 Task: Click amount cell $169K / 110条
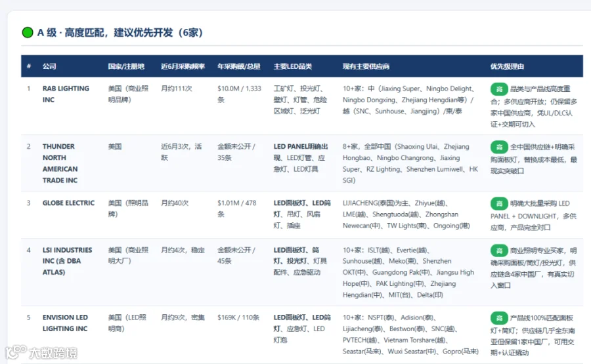[238, 317]
